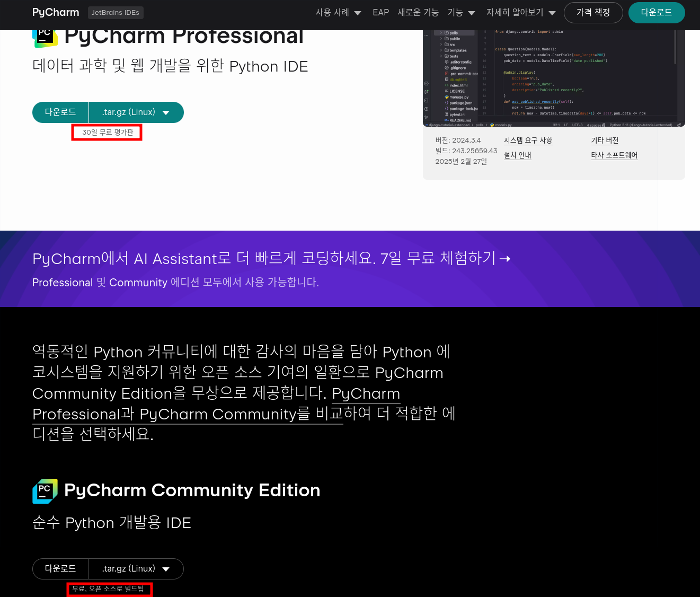Viewport: 700px width, 597px height.
Task: Click the header 다운로드 button
Action: pos(656,13)
